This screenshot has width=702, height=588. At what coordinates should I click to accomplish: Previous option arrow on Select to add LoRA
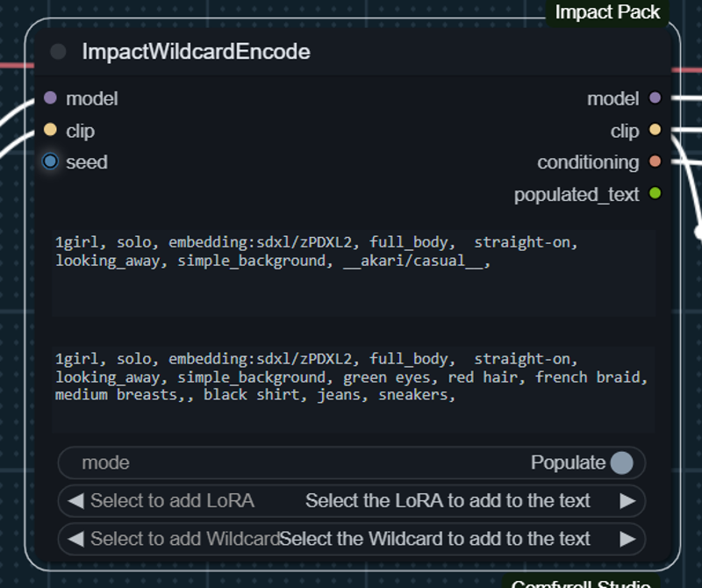point(75,500)
